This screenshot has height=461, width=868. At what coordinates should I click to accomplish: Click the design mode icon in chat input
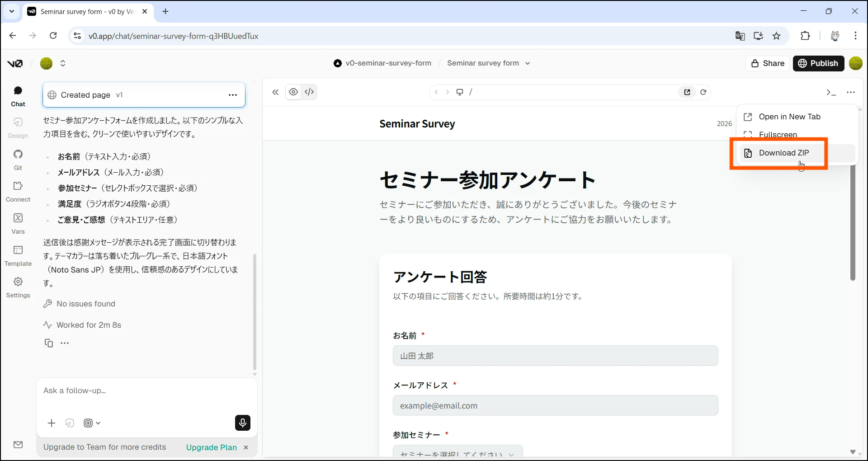pos(70,423)
